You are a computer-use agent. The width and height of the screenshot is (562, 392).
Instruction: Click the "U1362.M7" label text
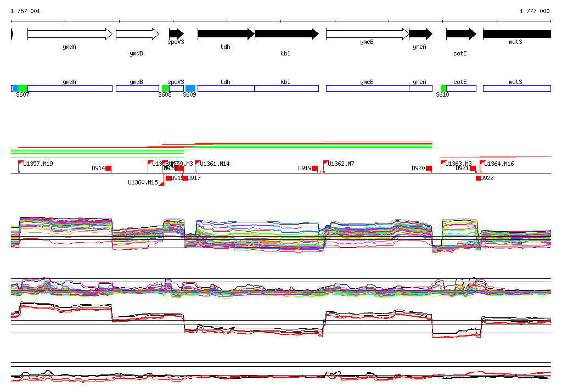tap(341, 164)
